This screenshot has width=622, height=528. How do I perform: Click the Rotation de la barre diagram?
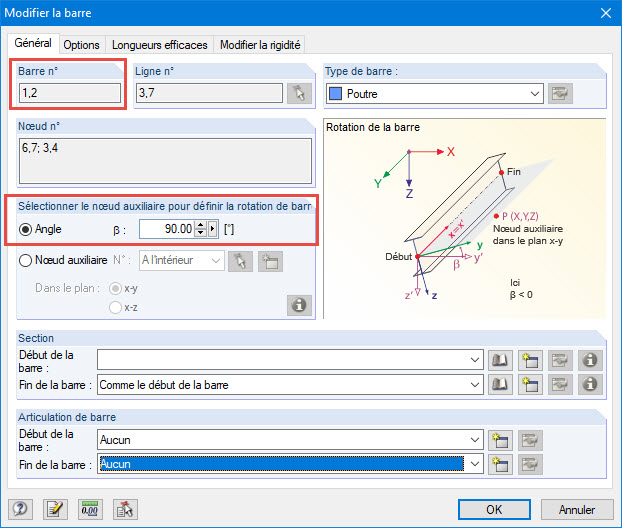465,219
